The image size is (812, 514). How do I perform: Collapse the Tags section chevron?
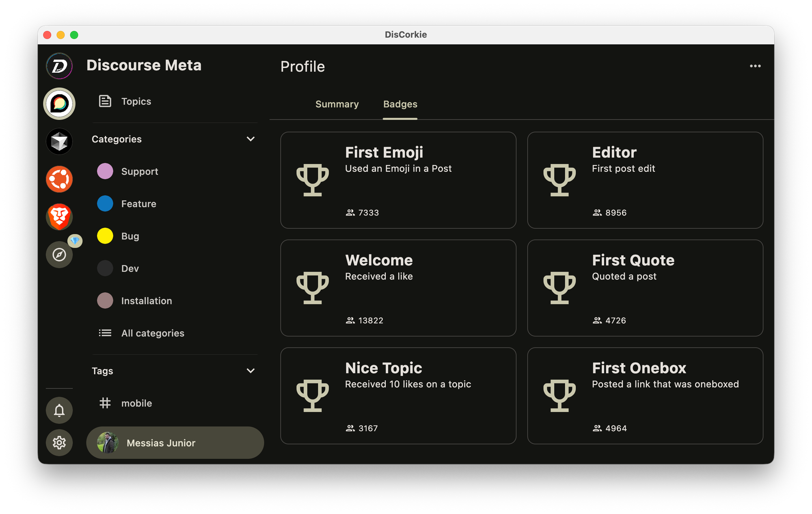coord(251,371)
